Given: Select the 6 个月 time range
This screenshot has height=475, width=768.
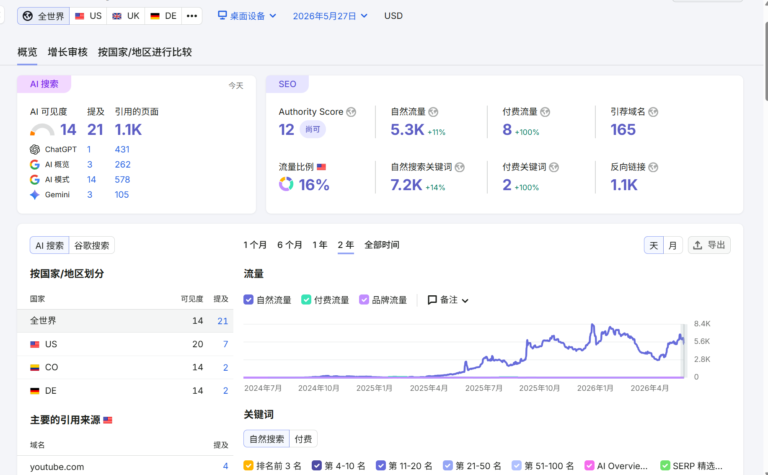Looking at the screenshot, I should [x=289, y=245].
